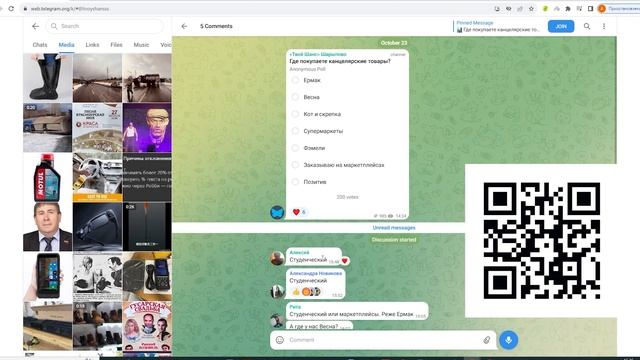Viewport: 640px width, 360px height.
Task: Switch to the Chats tab
Action: click(40, 45)
